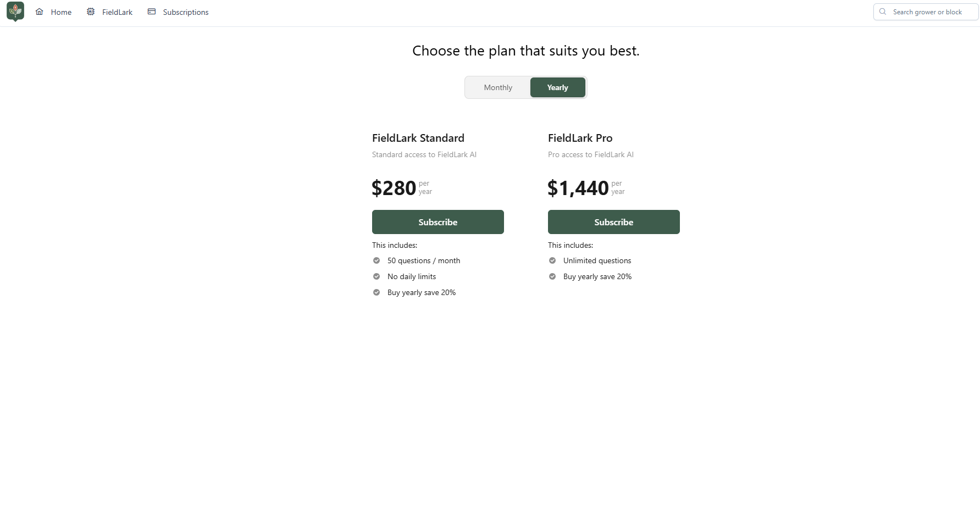Image resolution: width=980 pixels, height=511 pixels.
Task: Click the Subscriptions card icon
Action: (152, 12)
